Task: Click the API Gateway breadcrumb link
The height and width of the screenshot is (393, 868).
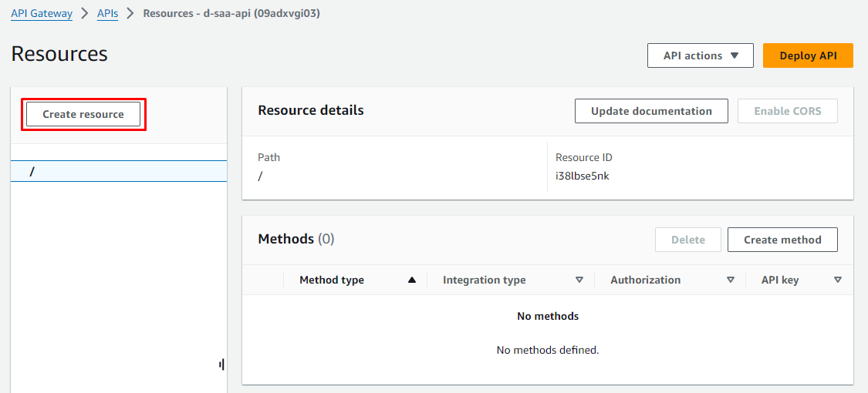Action: (x=42, y=14)
